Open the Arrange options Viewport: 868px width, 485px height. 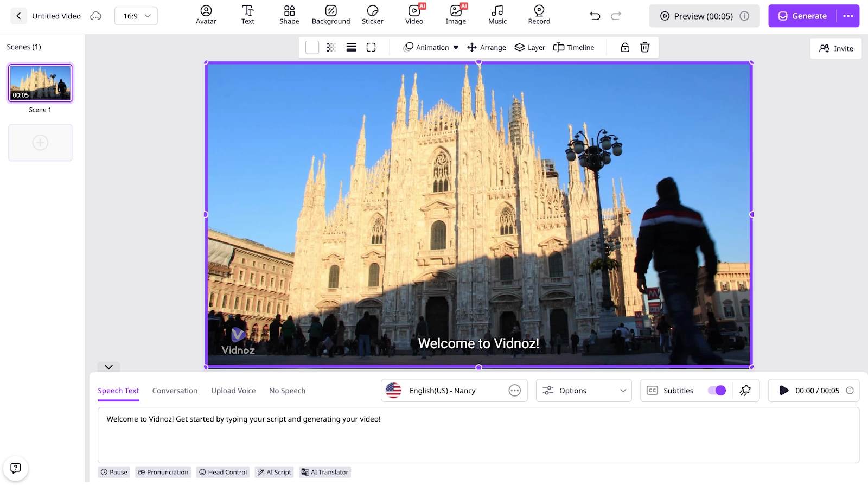pos(487,47)
